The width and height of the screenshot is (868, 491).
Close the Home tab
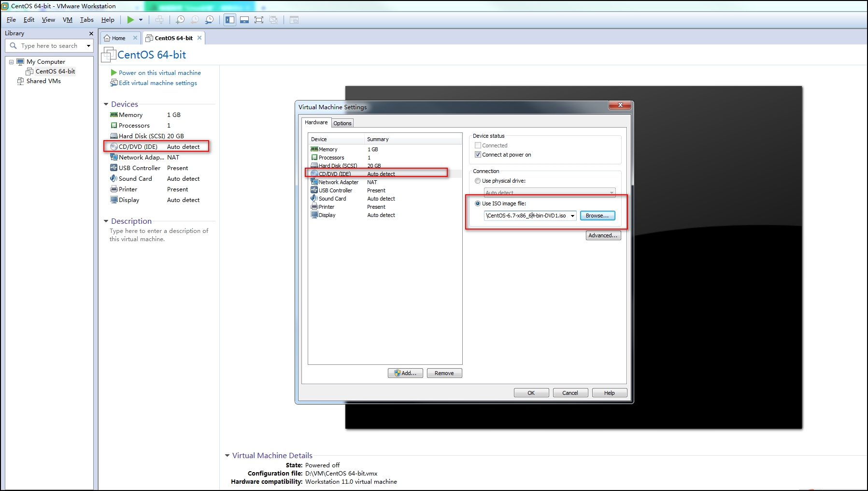click(135, 38)
